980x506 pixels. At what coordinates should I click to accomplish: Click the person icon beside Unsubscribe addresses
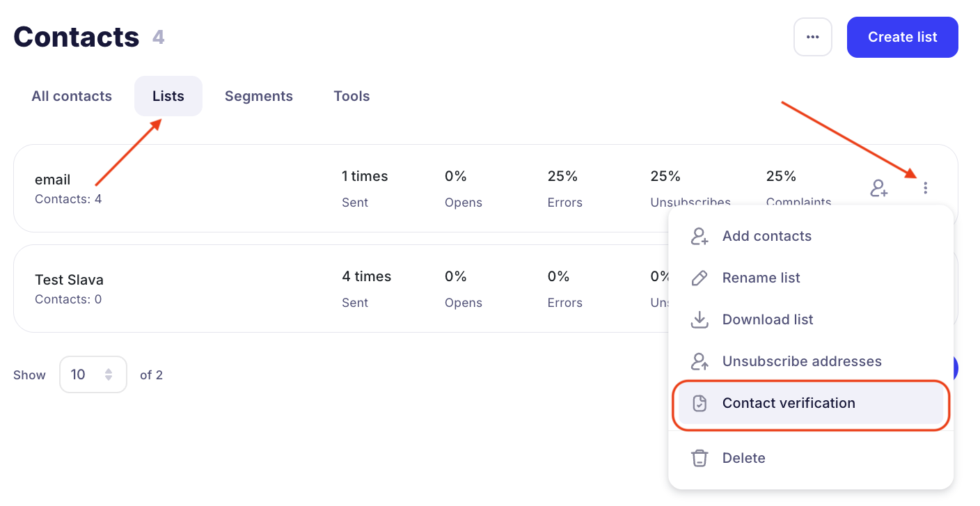(699, 361)
